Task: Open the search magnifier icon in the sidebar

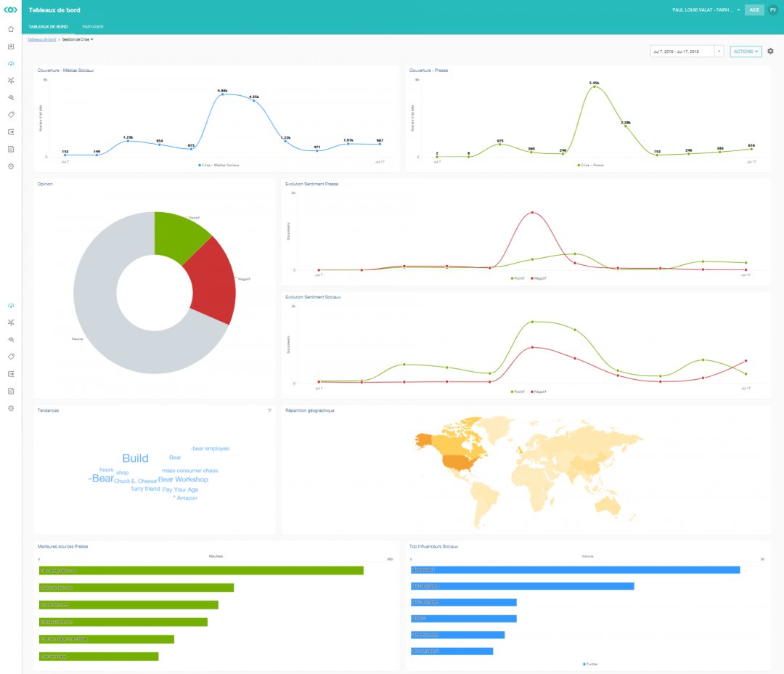Action: tap(10, 97)
